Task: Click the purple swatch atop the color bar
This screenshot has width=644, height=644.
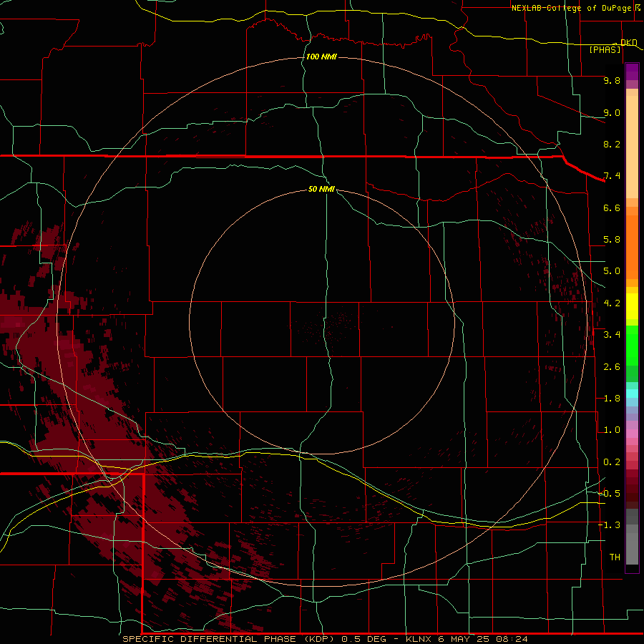Action: click(632, 72)
